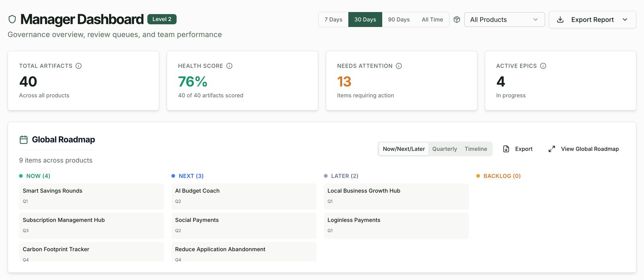
Task: Open the Loginless Payments card
Action: click(x=396, y=226)
